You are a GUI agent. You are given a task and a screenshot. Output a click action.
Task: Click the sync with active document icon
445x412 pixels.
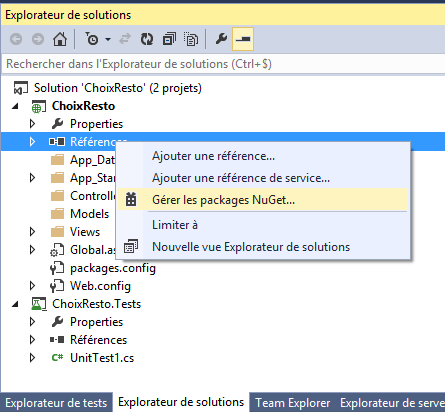click(125, 39)
